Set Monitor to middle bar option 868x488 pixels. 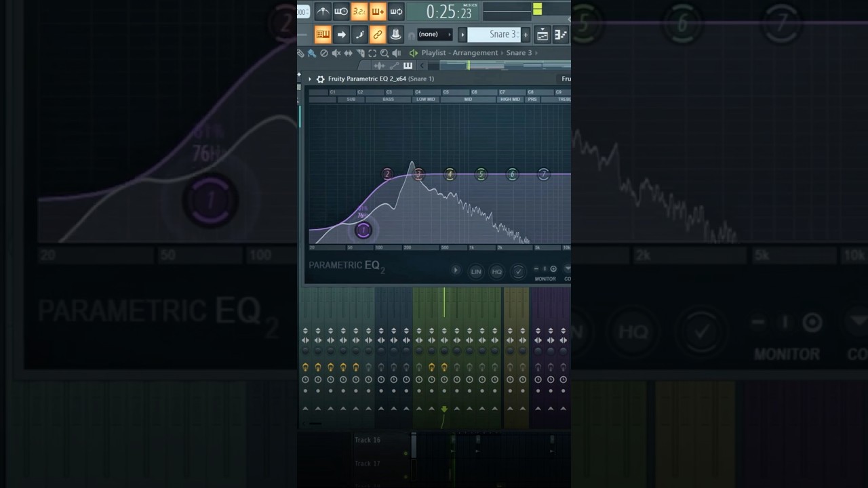tap(544, 269)
